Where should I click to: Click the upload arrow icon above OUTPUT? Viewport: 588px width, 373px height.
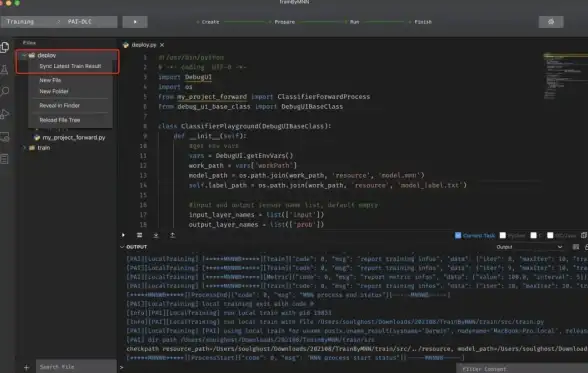tap(172, 235)
